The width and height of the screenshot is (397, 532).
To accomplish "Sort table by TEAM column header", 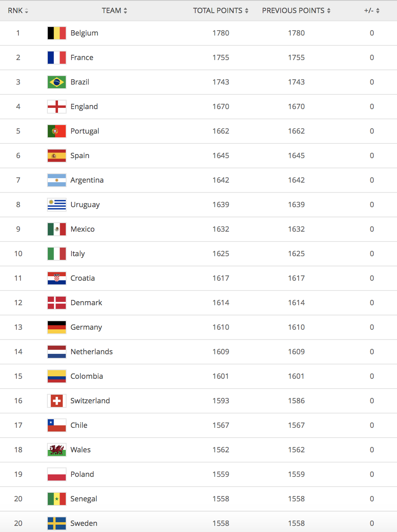I will pos(114,11).
